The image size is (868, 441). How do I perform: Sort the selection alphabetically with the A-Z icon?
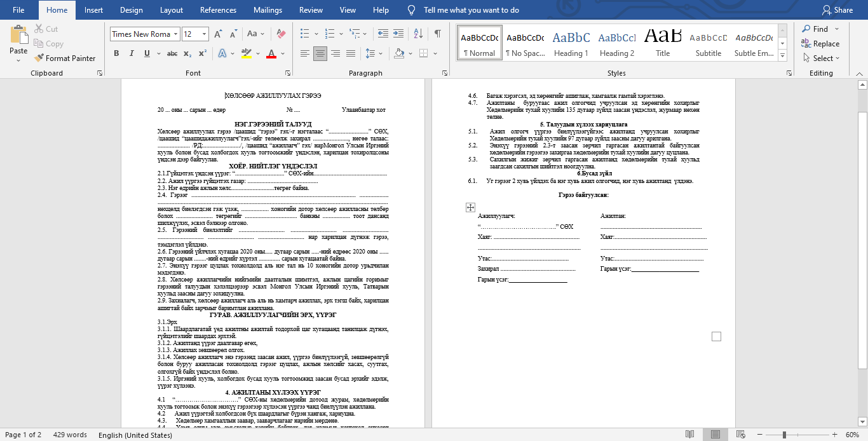[418, 34]
